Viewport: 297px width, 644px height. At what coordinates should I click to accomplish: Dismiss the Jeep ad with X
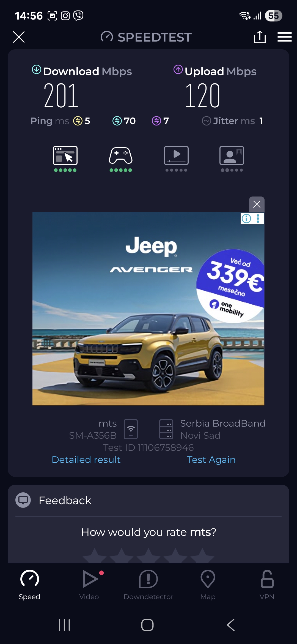(257, 204)
